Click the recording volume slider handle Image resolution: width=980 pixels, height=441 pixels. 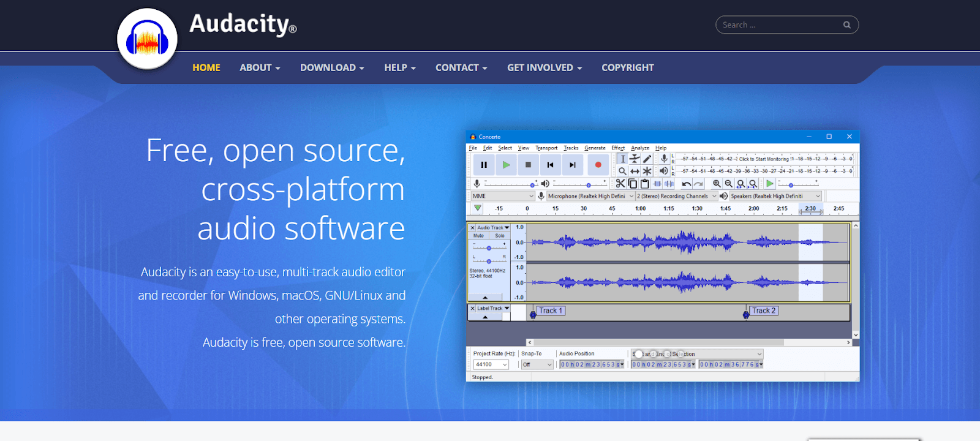(532, 185)
